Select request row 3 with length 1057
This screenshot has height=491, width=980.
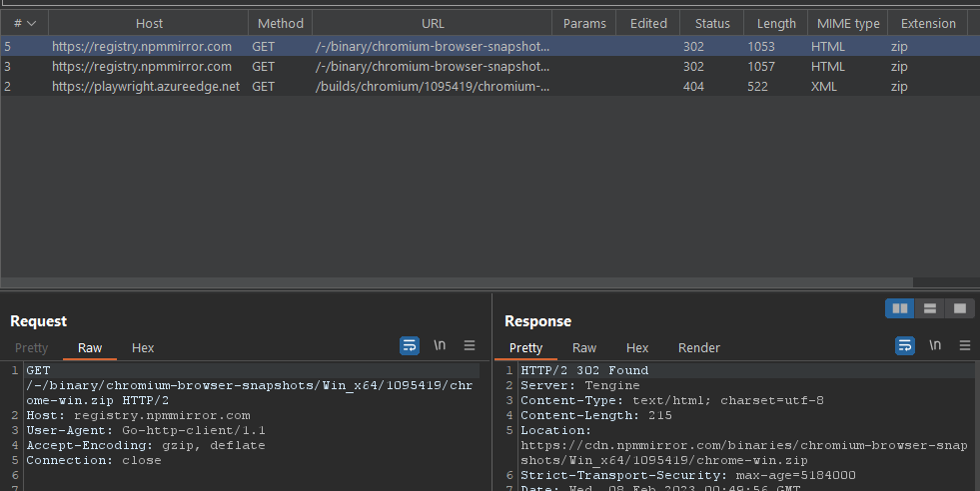point(490,66)
